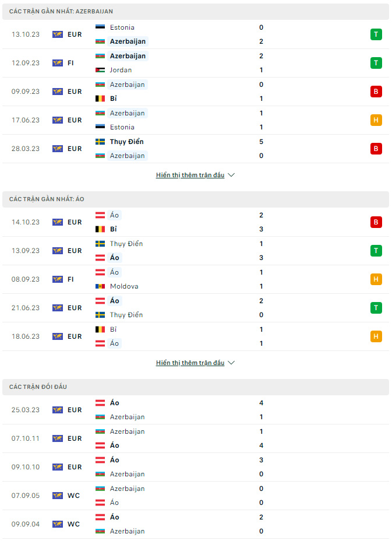The height and width of the screenshot is (544, 392).
Task: Click the Moldova flag icon
Action: pyautogui.click(x=100, y=286)
